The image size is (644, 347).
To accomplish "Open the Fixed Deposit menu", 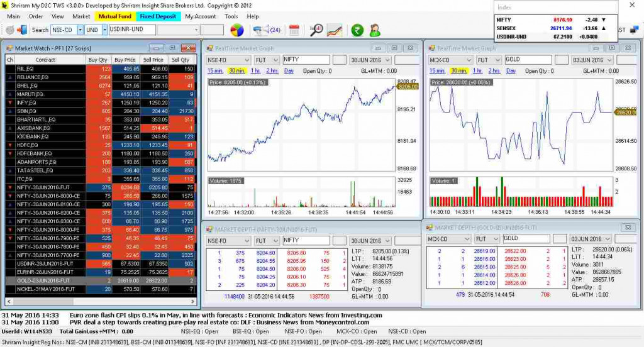I will [158, 16].
